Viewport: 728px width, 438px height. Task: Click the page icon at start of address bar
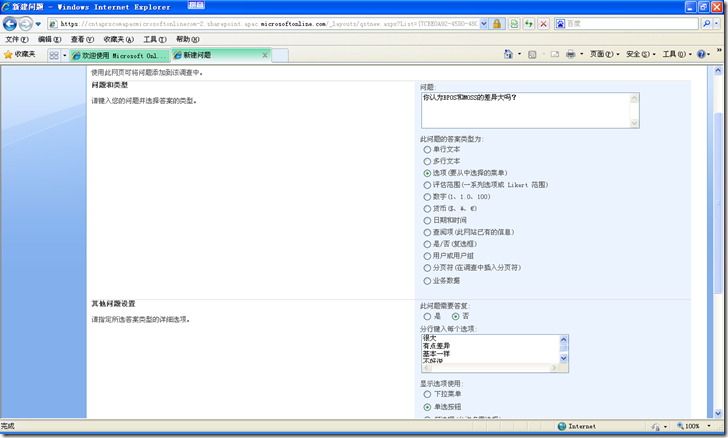(53, 24)
